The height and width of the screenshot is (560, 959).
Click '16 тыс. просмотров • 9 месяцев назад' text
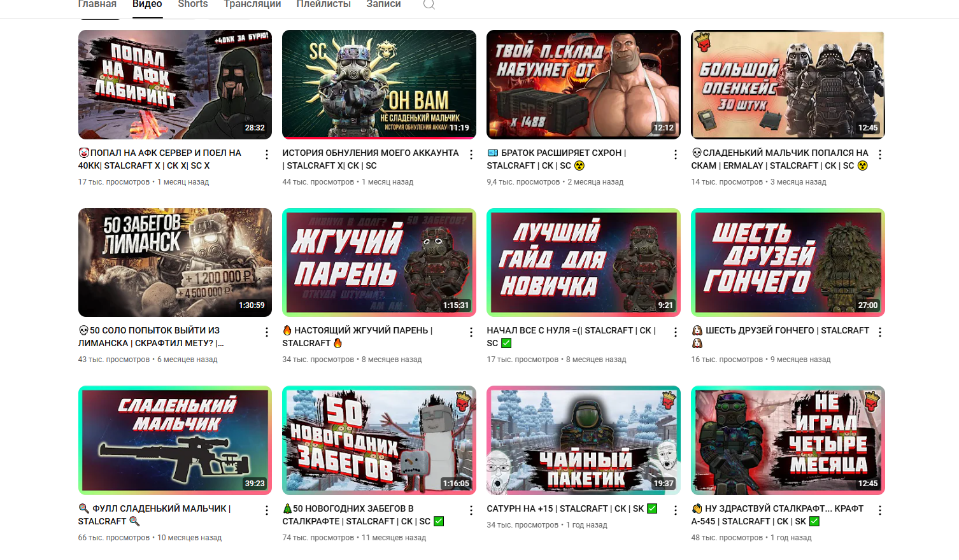[761, 360]
